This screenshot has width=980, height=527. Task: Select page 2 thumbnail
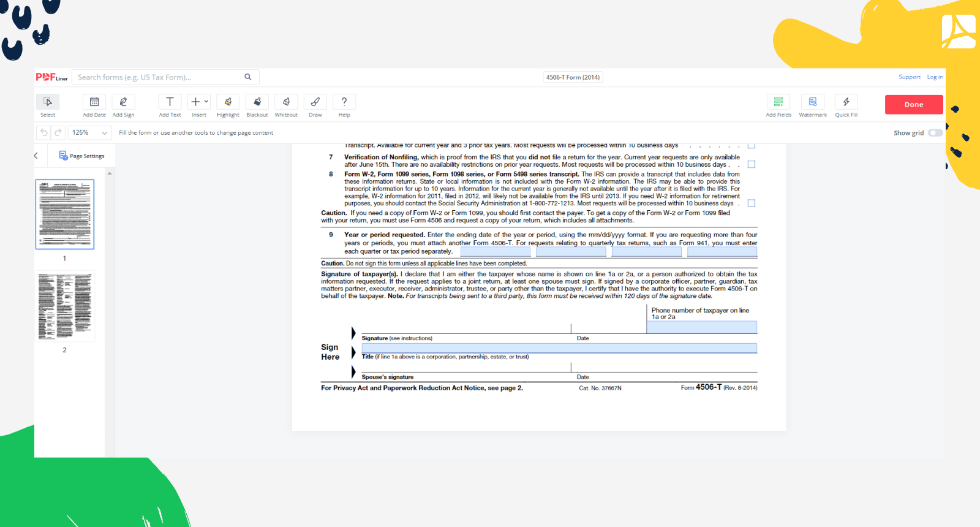point(65,306)
